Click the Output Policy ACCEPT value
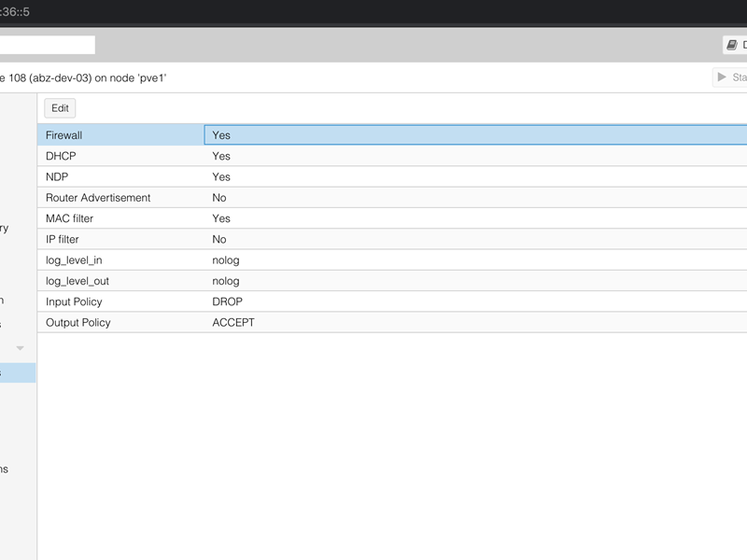The height and width of the screenshot is (560, 747). [x=233, y=322]
